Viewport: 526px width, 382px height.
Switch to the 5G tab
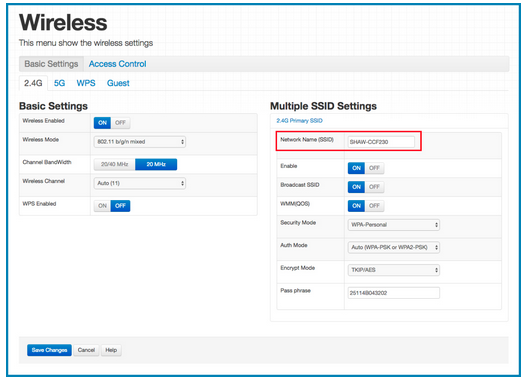coord(59,83)
